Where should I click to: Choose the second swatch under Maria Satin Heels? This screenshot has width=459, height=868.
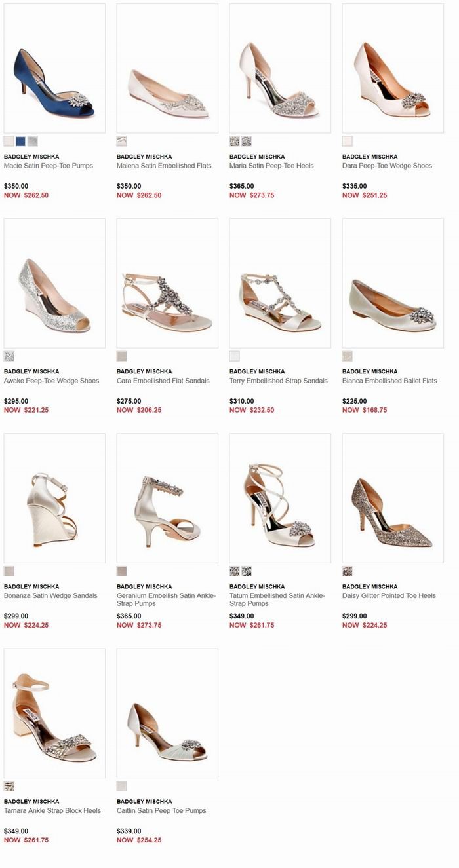[x=247, y=141]
